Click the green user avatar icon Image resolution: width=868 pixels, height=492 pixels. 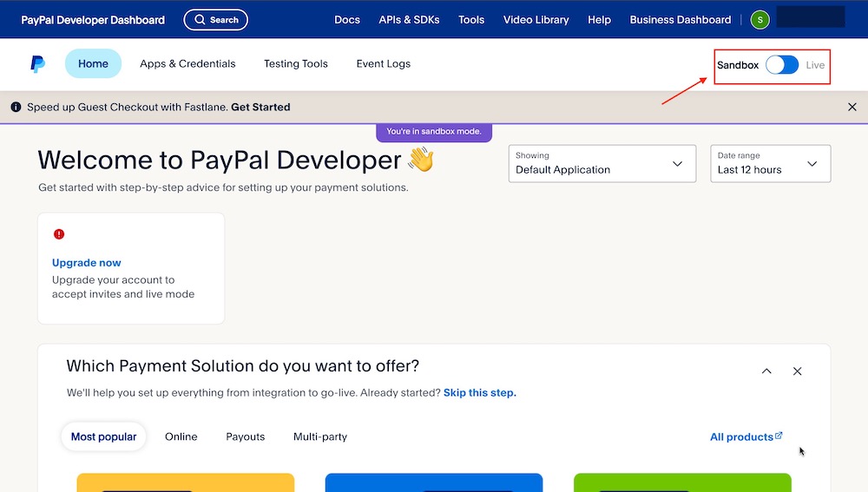[x=759, y=20]
